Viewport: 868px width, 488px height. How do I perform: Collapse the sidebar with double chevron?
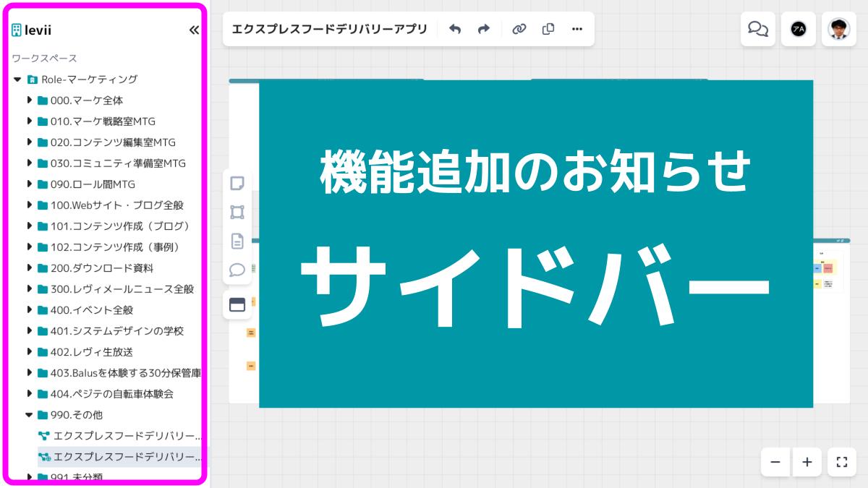pos(194,30)
